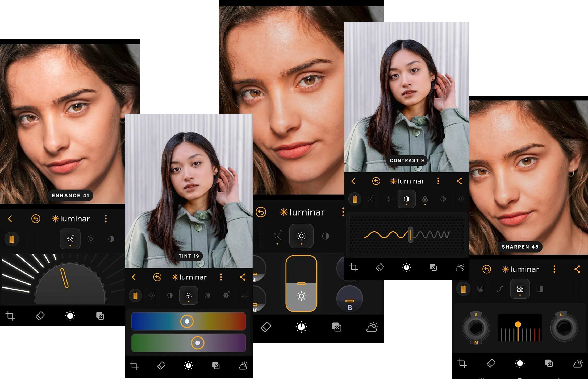The image size is (588, 379).
Task: Tap the ENHANCE 41 label on the photo
Action: coord(70,196)
